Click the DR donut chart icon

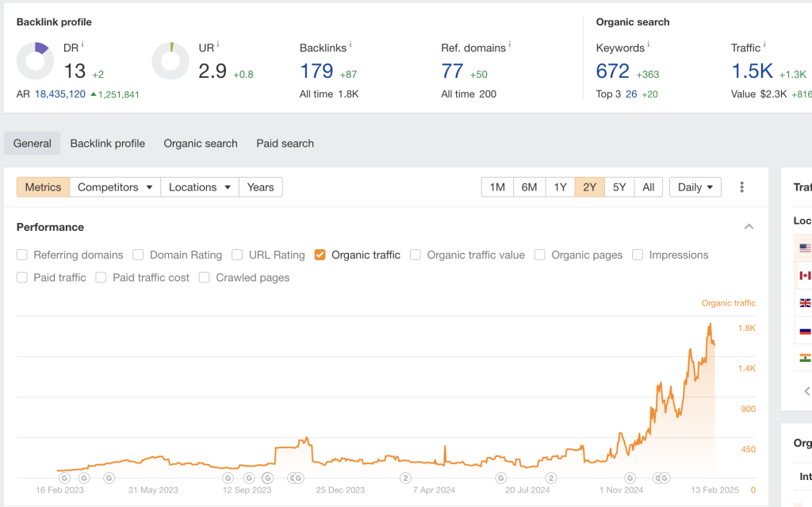coord(36,62)
